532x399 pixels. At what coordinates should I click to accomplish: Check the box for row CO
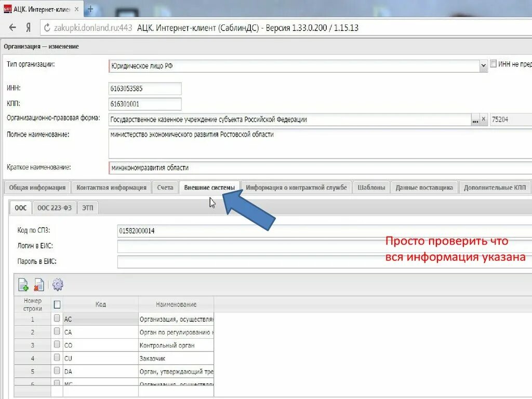pyautogui.click(x=57, y=344)
